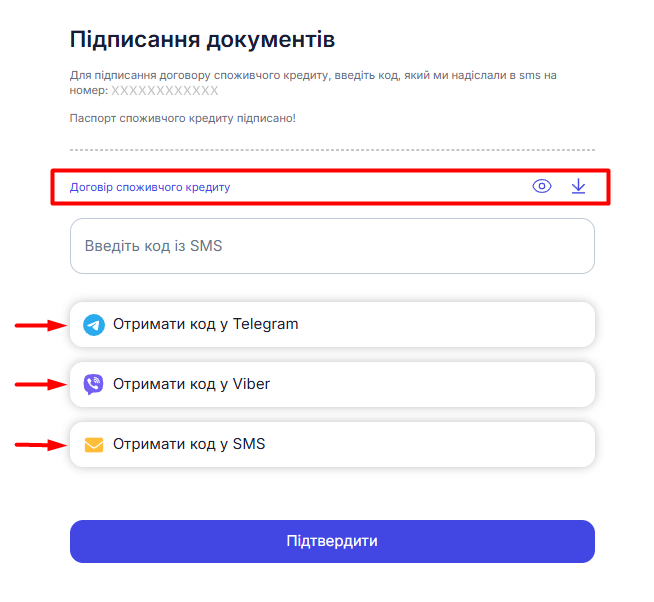Click the dashed divider line
654x602 pixels.
click(x=332, y=150)
